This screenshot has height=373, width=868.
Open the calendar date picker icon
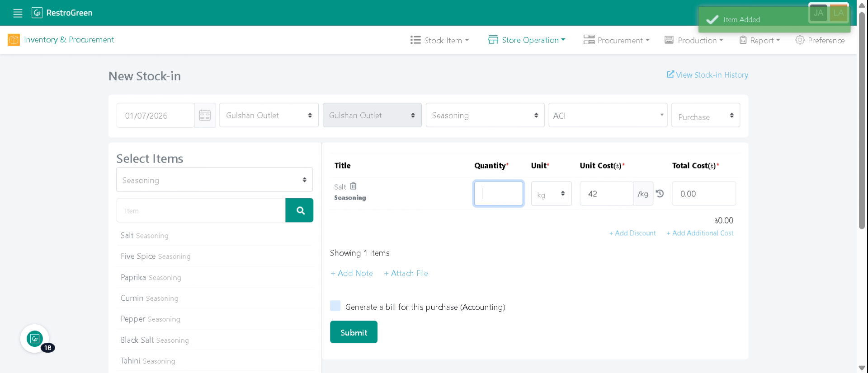205,116
